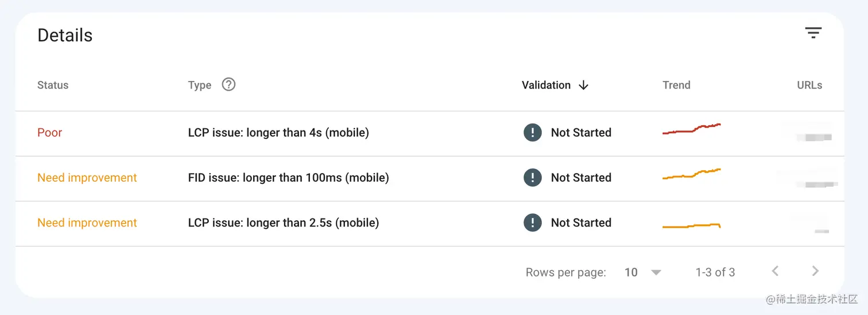The height and width of the screenshot is (315, 868).
Task: Click the Validation sort arrow icon
Action: (584, 85)
